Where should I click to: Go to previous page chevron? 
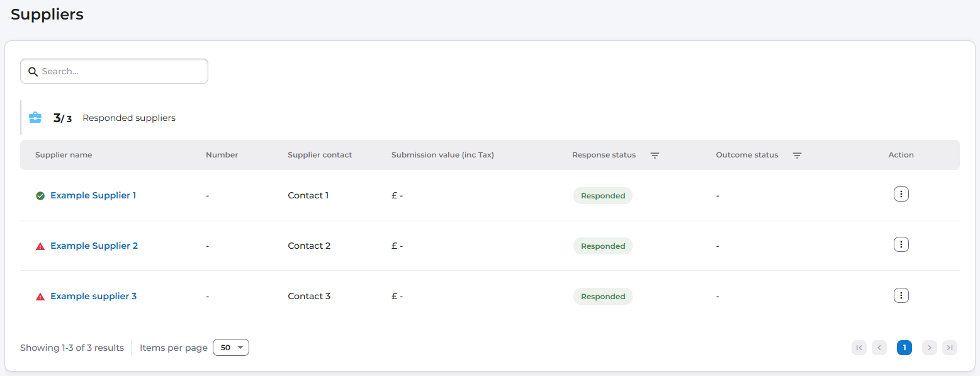879,348
